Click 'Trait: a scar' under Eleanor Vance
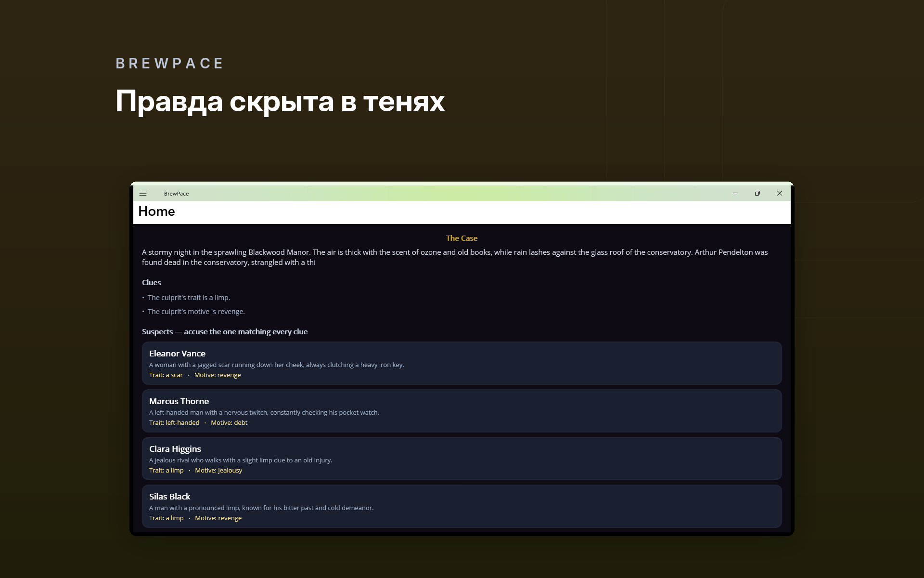The height and width of the screenshot is (578, 924). click(x=166, y=375)
